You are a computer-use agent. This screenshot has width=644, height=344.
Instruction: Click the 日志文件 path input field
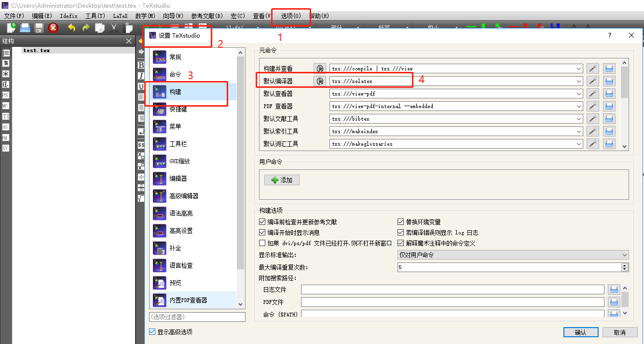coord(452,289)
